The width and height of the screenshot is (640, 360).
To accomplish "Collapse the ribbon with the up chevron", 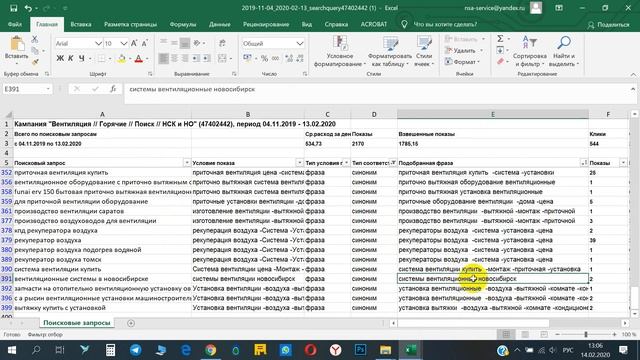I will coord(633,74).
